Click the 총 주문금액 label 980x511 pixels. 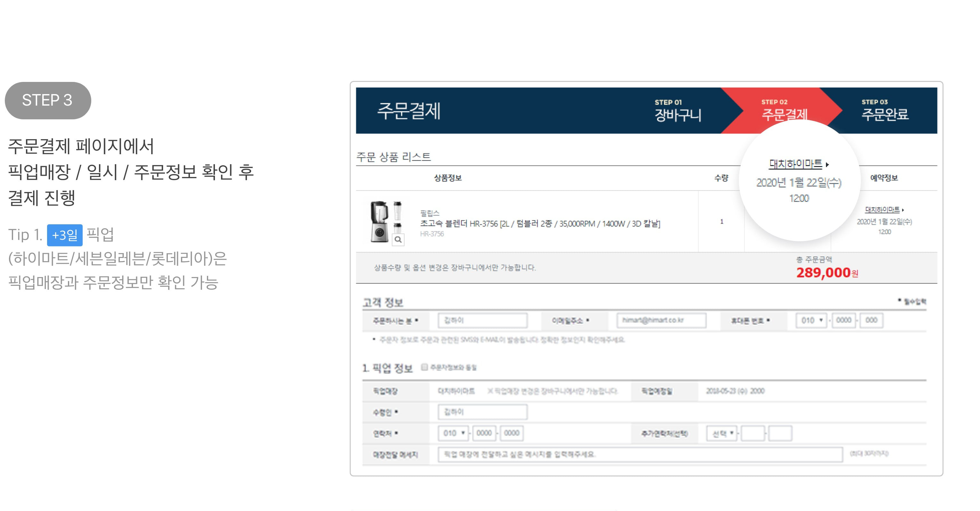pyautogui.click(x=814, y=260)
